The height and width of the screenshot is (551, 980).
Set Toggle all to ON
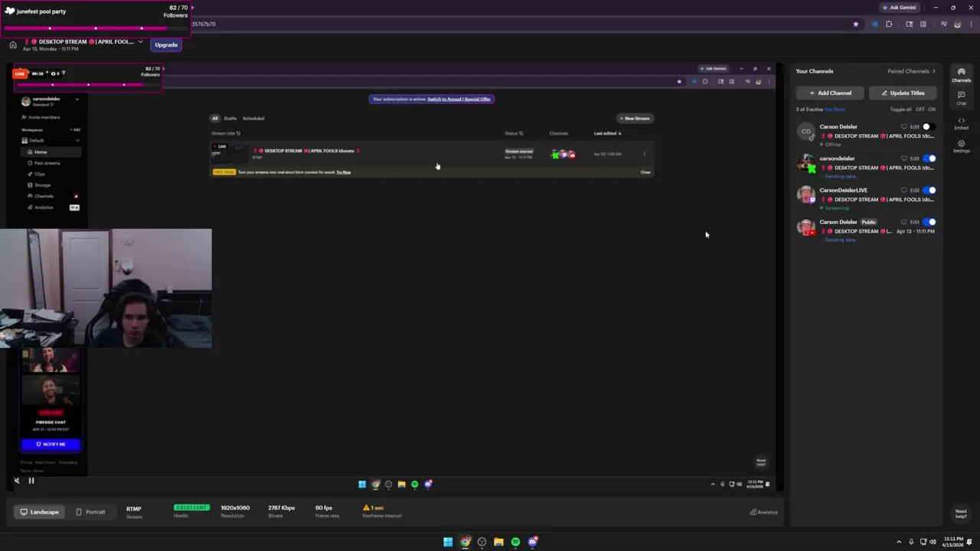[x=932, y=109]
